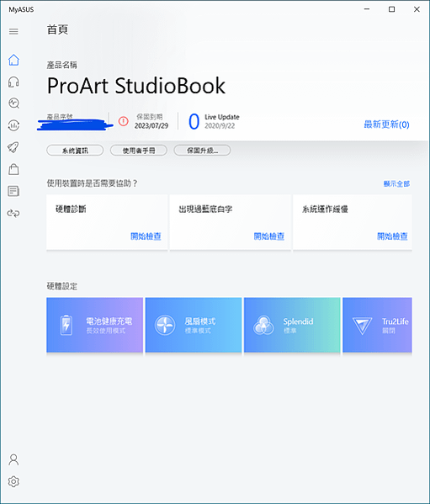Image resolution: width=430 pixels, height=504 pixels.
Task: Open the news document sidebar icon
Action: 13,191
